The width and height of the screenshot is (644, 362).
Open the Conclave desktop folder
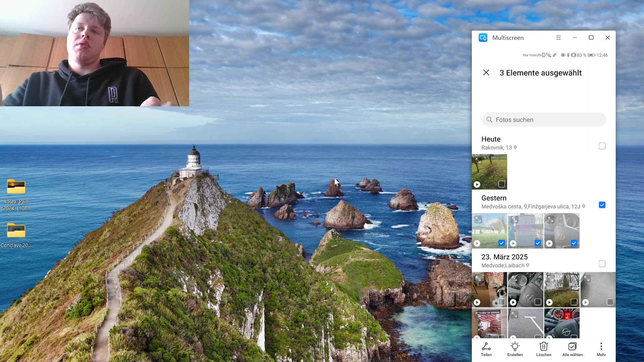coord(16,231)
